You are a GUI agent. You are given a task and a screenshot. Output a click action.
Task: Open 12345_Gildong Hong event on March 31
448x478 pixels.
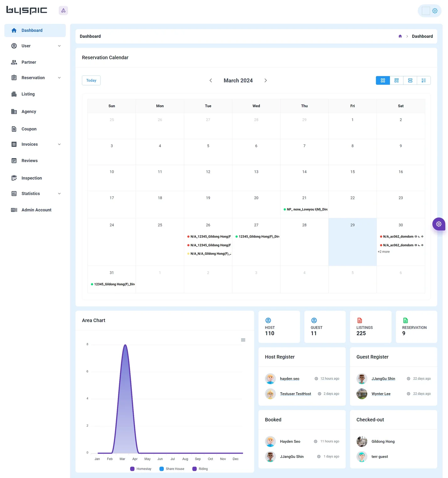113,284
